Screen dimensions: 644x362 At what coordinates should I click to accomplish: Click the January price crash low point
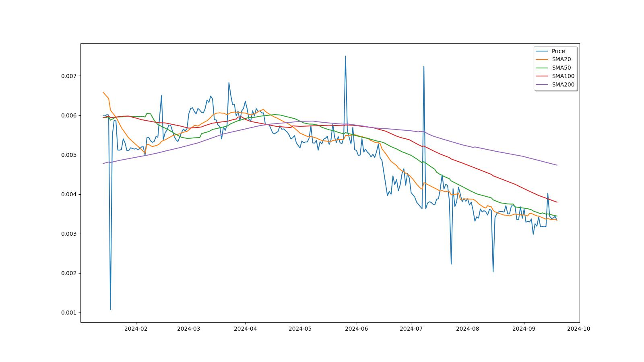click(110, 309)
